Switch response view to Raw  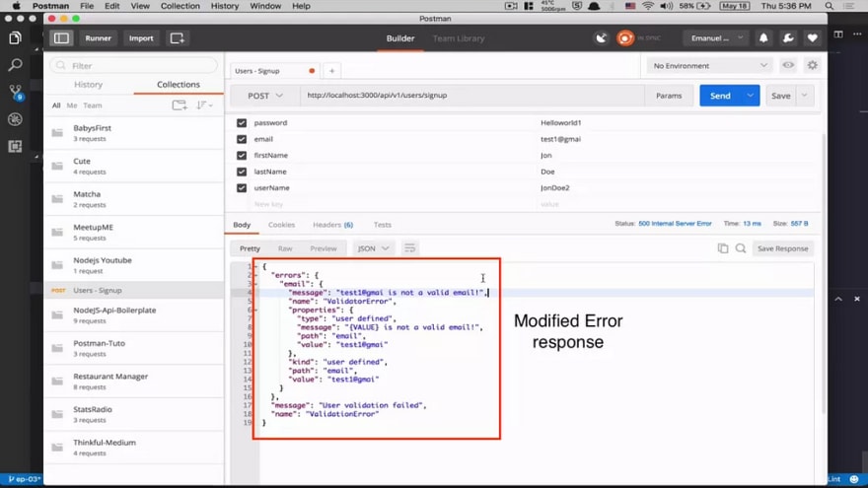[285, 248]
